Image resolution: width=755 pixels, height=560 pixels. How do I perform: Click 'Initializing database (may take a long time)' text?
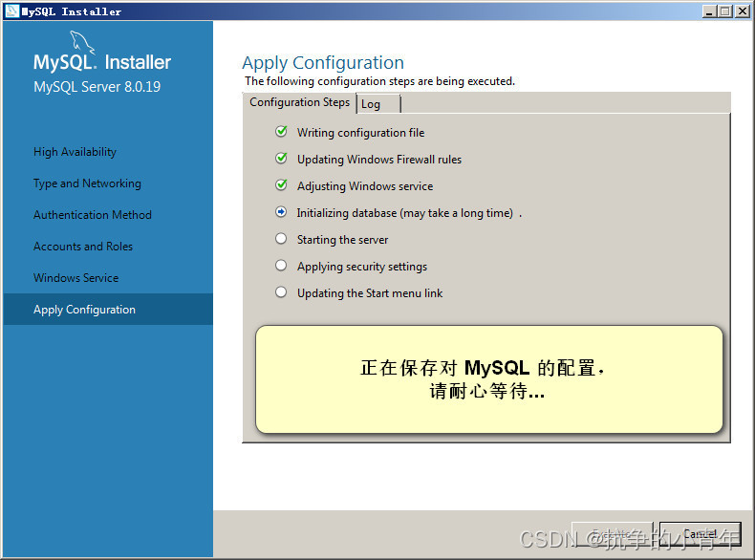(x=405, y=213)
